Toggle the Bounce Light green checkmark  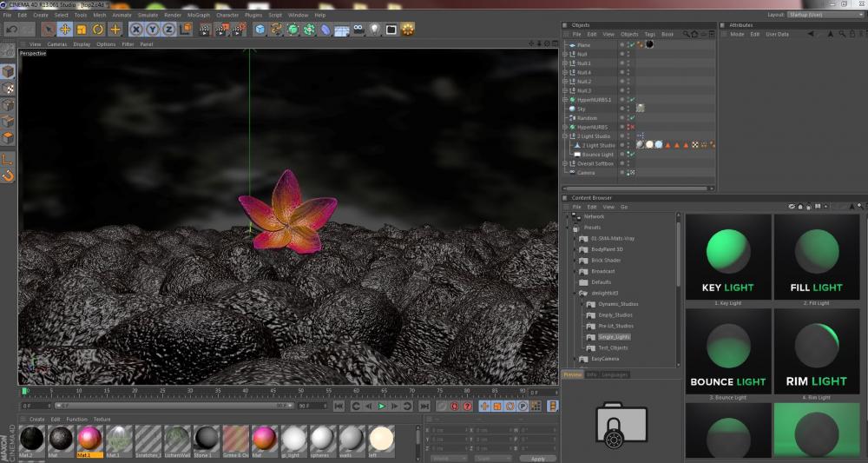click(631, 155)
